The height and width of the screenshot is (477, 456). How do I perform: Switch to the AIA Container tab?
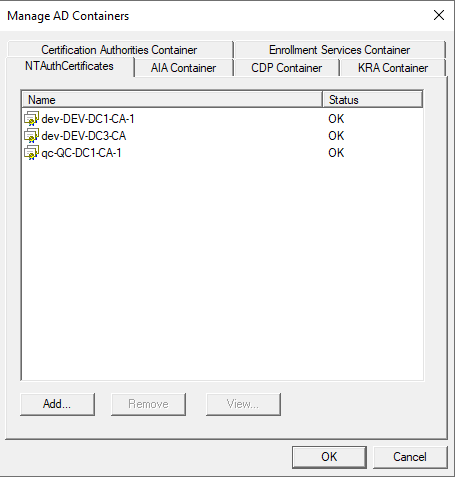(183, 68)
